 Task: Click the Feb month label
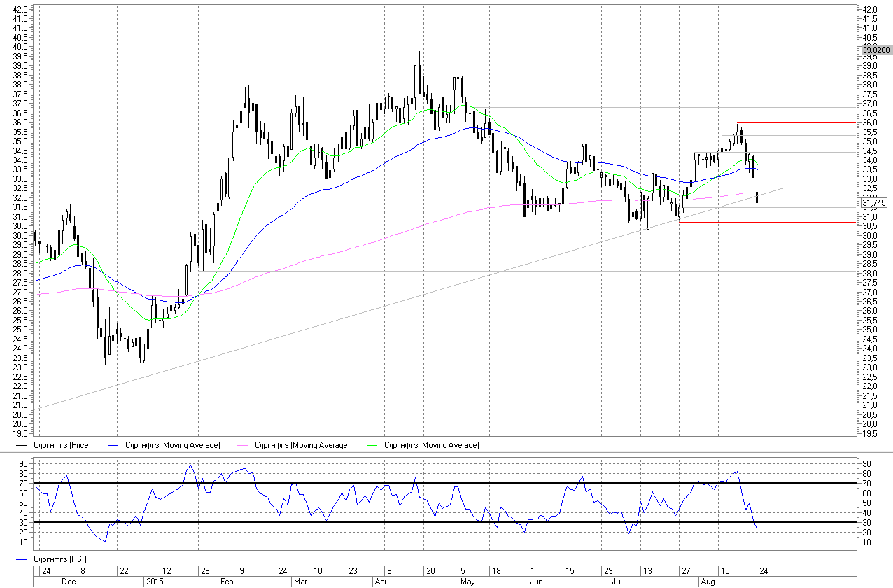point(227,581)
